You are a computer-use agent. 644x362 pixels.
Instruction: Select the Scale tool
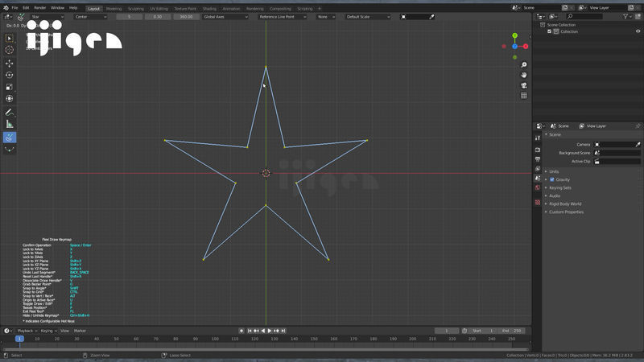(x=10, y=87)
